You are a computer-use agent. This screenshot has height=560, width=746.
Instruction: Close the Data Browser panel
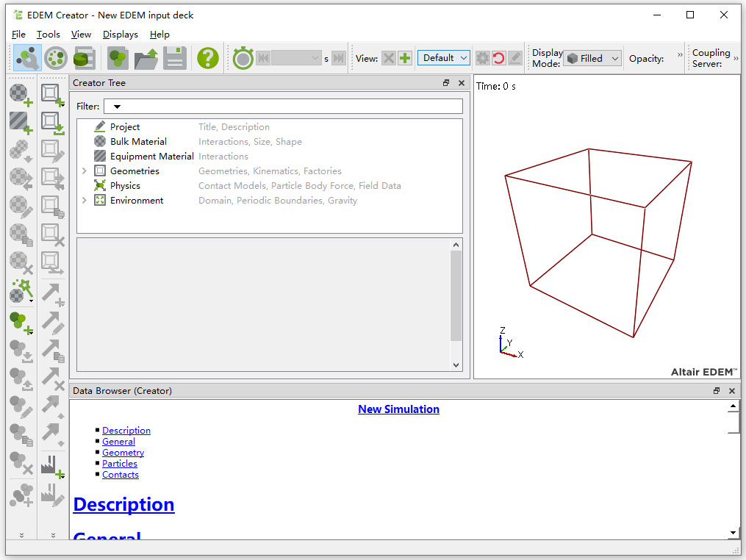pos(732,391)
